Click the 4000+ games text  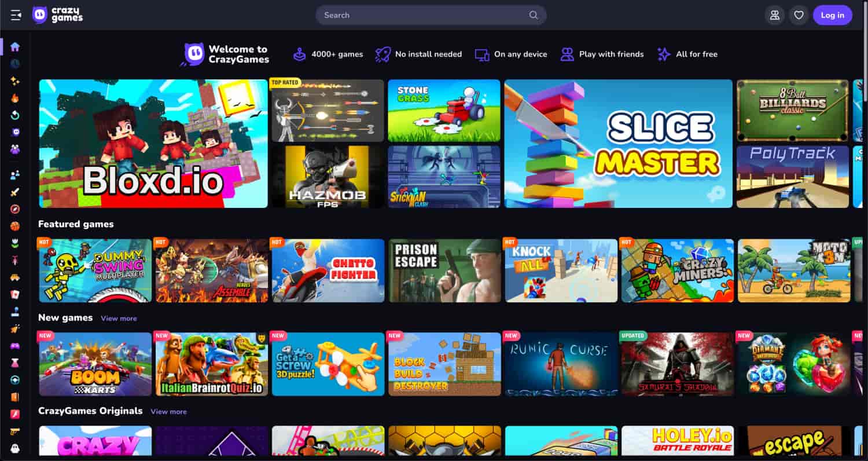tap(337, 54)
